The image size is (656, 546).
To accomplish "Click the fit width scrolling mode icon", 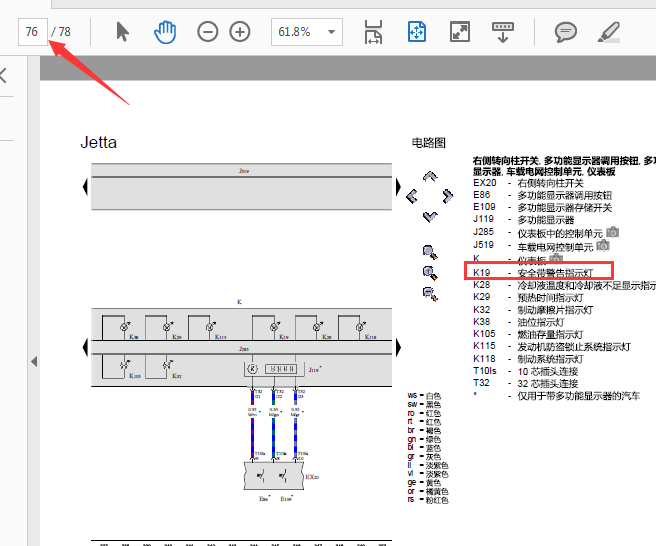I will [x=373, y=32].
